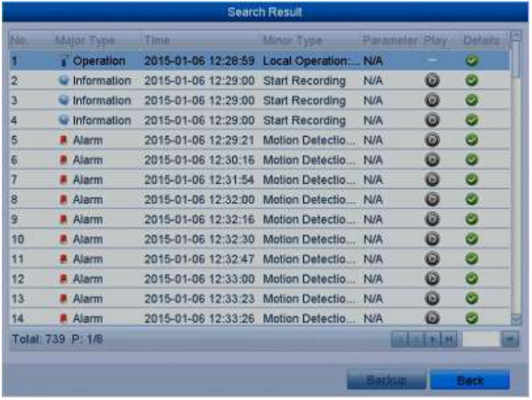View details of the Operation log entry
Viewport: 532px width, 400px height.
472,61
